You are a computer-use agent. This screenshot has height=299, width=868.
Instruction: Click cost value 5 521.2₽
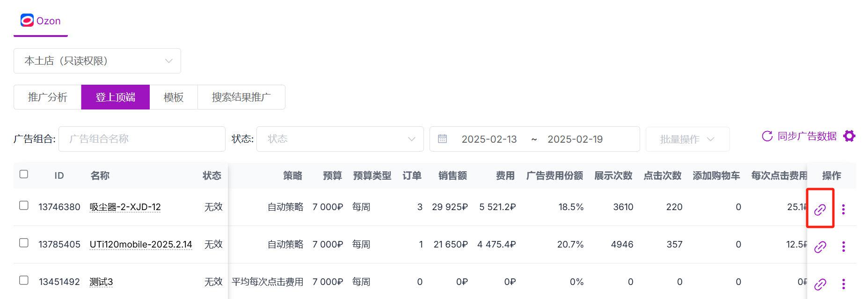coord(497,207)
